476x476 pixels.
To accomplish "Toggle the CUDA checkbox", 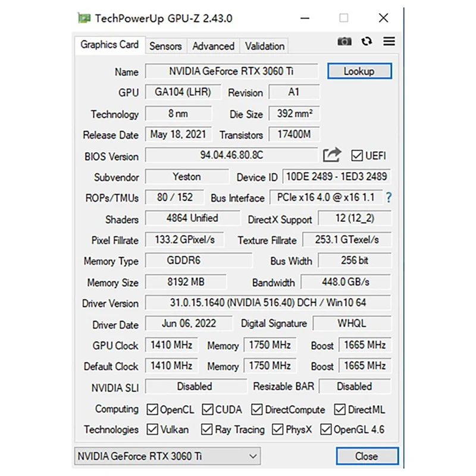I will point(207,409).
